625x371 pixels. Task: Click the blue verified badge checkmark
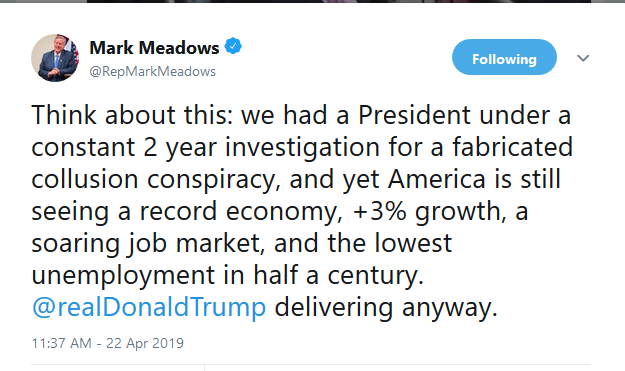tap(233, 46)
